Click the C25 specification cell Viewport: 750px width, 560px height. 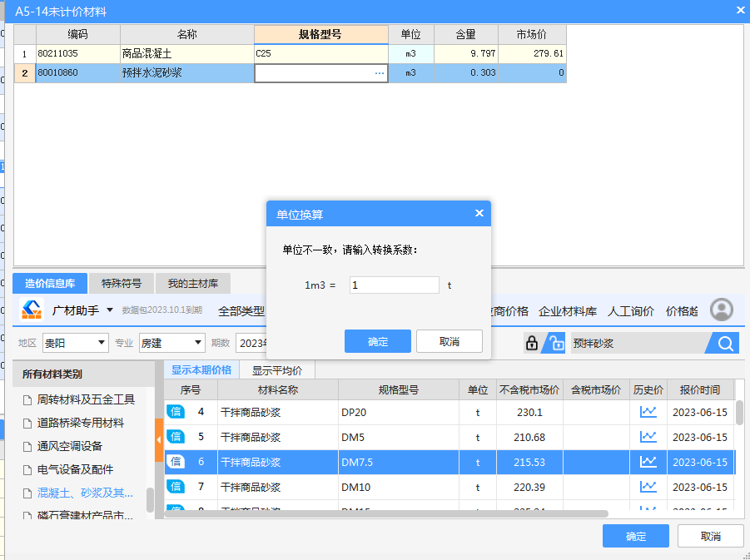tap(320, 53)
